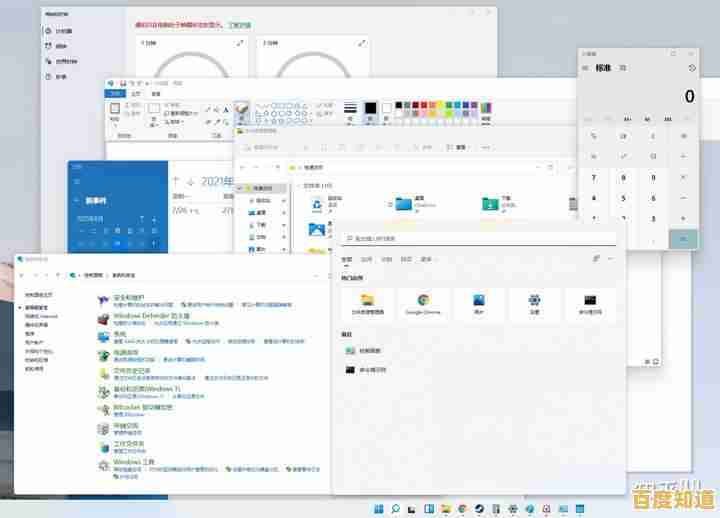Open 存储空间 in Control Panel
Screen dimensions: 720x518
click(x=126, y=426)
